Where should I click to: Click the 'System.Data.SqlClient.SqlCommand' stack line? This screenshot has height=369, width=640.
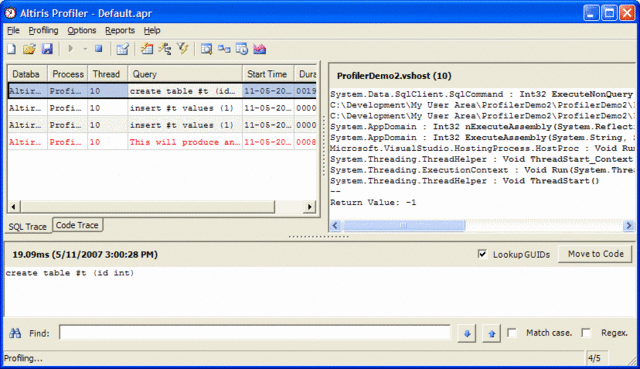pos(482,94)
